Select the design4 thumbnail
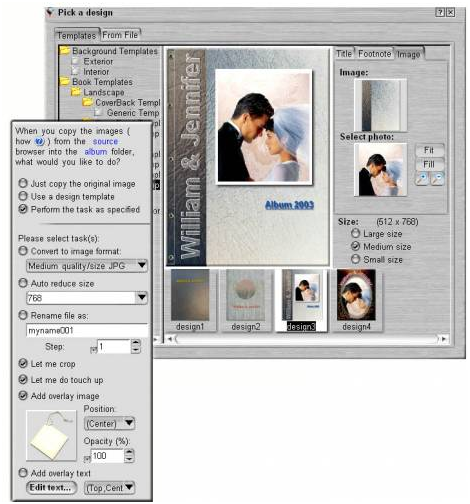470x504 pixels. pos(356,300)
